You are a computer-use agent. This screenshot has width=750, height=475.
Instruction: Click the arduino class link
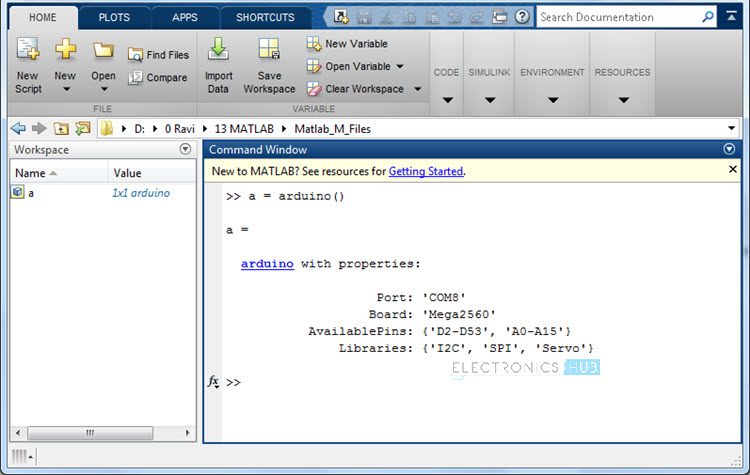[x=267, y=264]
